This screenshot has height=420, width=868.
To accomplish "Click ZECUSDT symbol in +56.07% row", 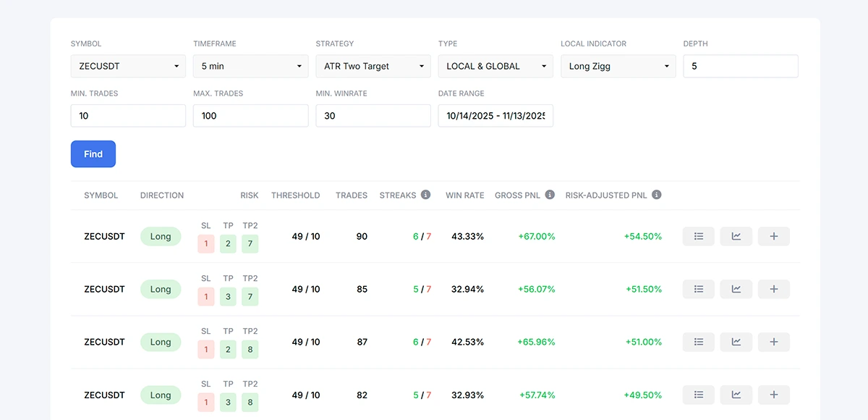I will pos(104,290).
